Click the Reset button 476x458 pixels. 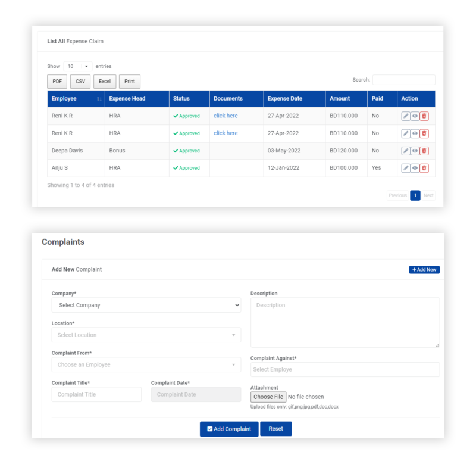(x=276, y=429)
